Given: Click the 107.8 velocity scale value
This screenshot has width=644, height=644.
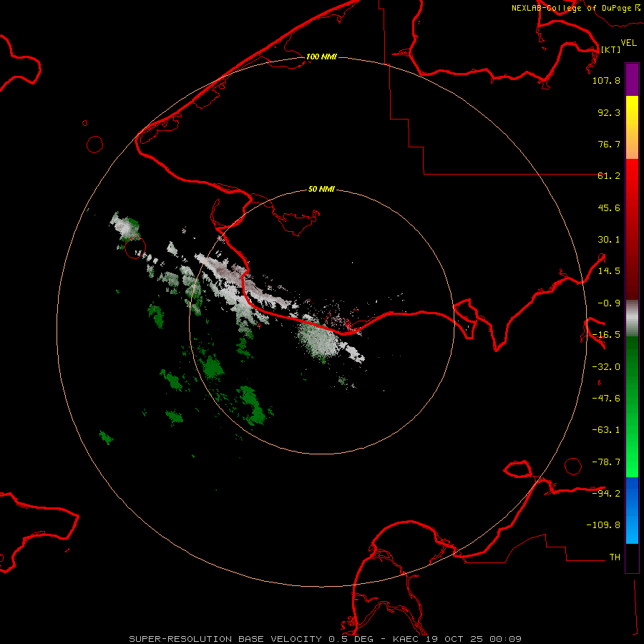Looking at the screenshot, I should (606, 80).
